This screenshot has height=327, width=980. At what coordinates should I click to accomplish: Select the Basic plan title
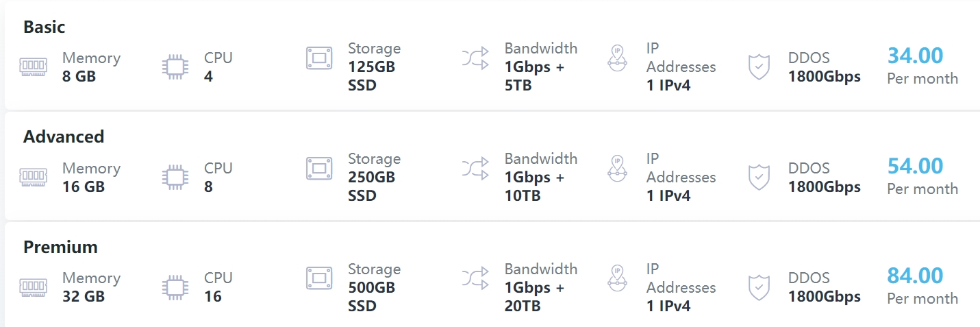[45, 27]
